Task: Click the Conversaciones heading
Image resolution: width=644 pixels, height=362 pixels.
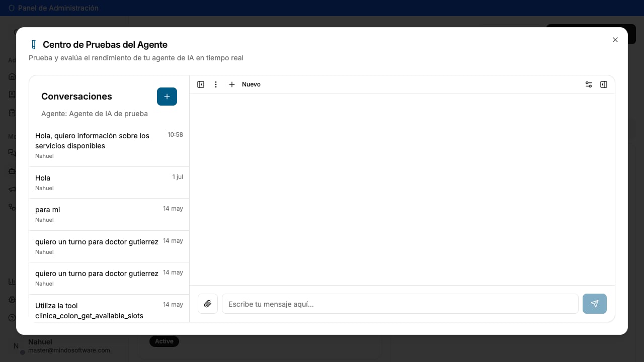Action: pos(76,97)
